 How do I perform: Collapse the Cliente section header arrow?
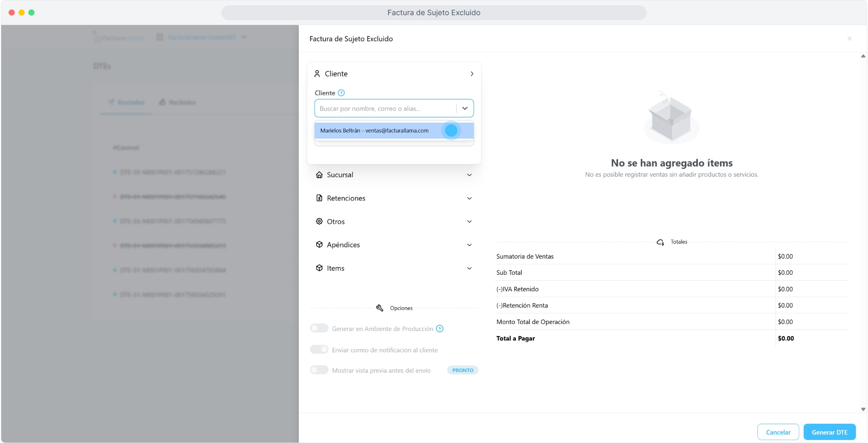click(472, 74)
